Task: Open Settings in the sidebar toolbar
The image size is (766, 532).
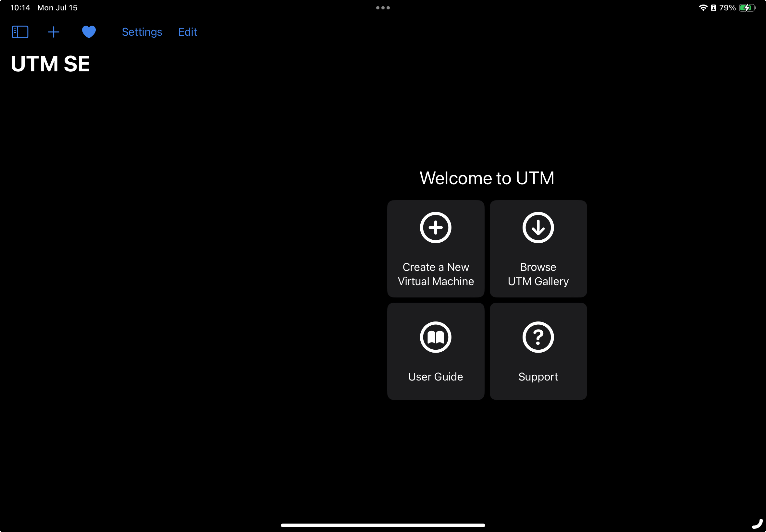Action: point(142,32)
